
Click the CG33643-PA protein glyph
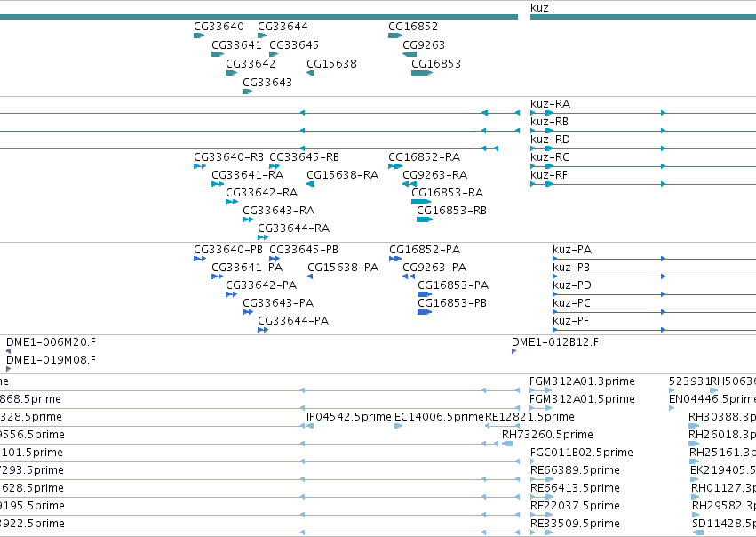coord(248,313)
